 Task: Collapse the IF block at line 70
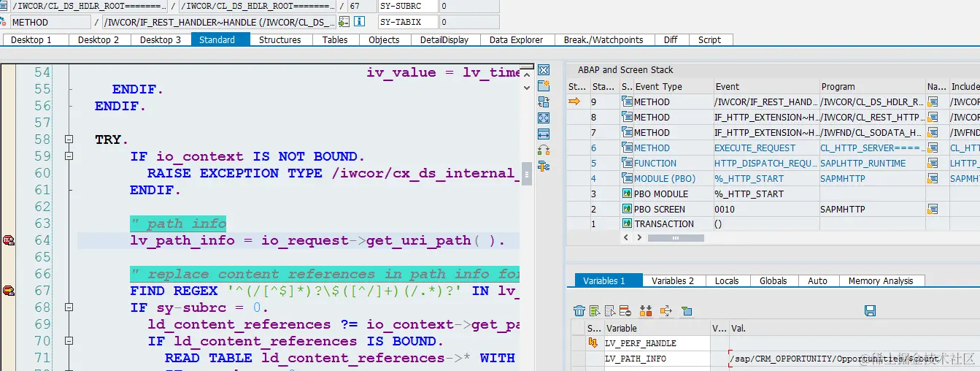(69, 341)
